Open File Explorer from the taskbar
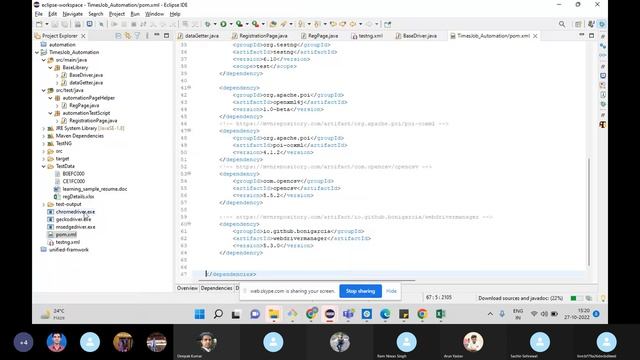The width and height of the screenshot is (640, 360). click(273, 314)
